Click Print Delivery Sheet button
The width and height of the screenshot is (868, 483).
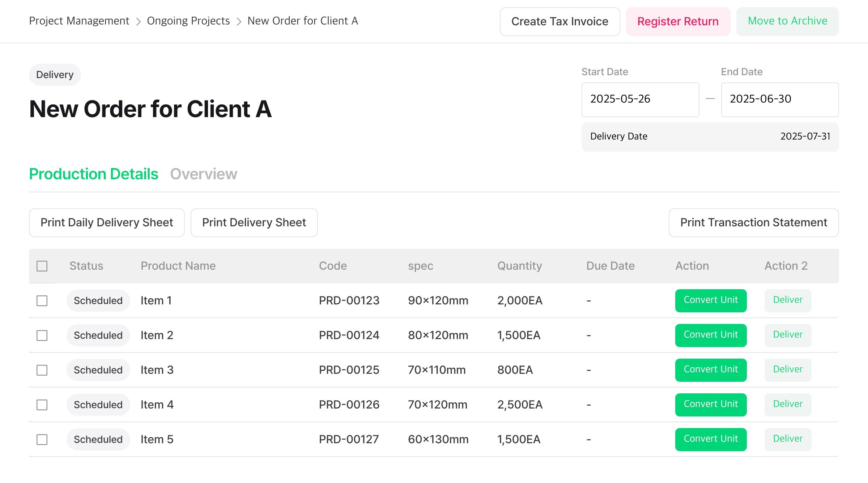pyautogui.click(x=254, y=223)
